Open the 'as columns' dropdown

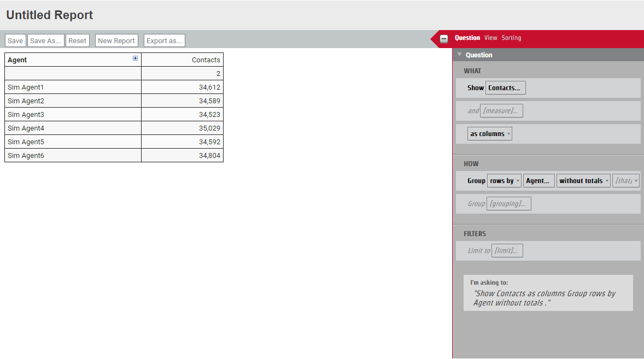pos(490,134)
